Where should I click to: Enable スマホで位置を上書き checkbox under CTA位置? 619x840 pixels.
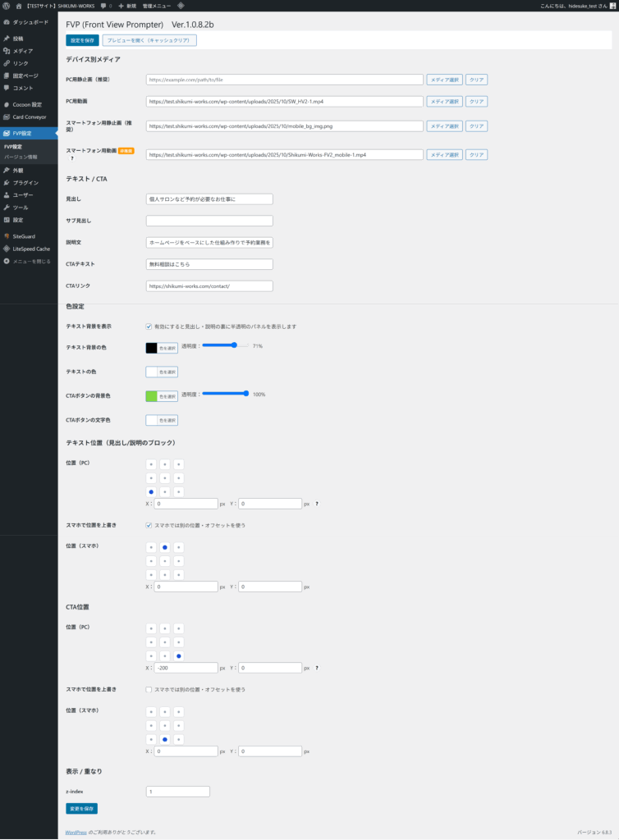[x=149, y=689]
